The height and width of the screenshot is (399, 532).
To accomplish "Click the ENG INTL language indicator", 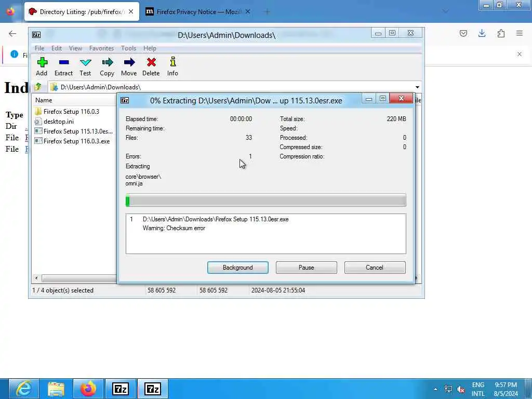I will point(478,389).
